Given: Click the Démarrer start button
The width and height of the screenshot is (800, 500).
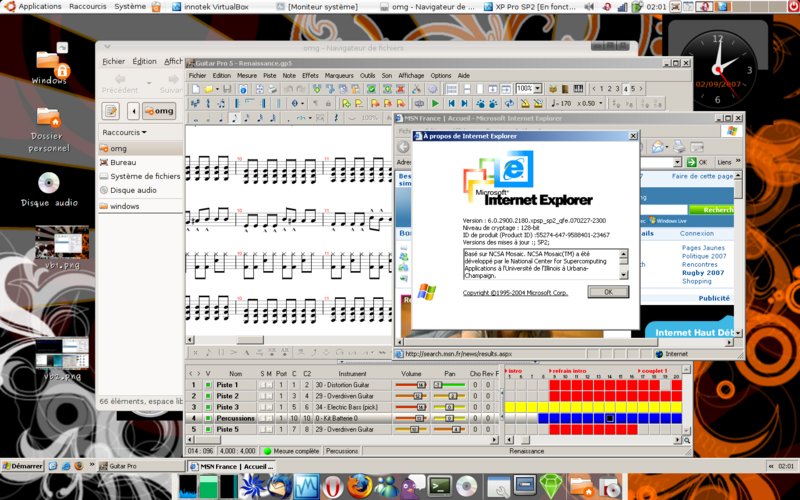Looking at the screenshot, I should point(22,466).
